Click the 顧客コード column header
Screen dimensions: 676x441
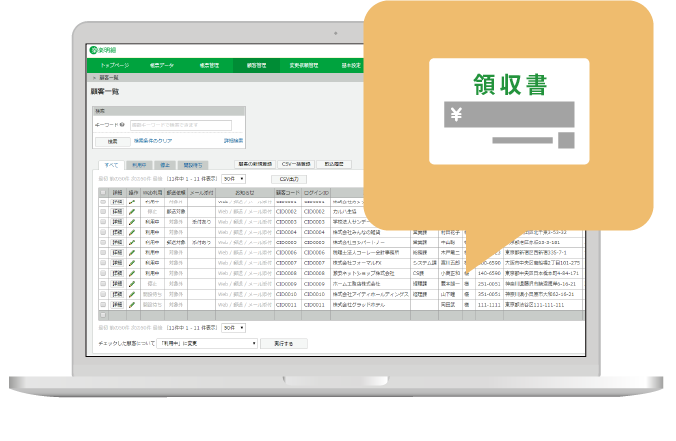(x=288, y=193)
